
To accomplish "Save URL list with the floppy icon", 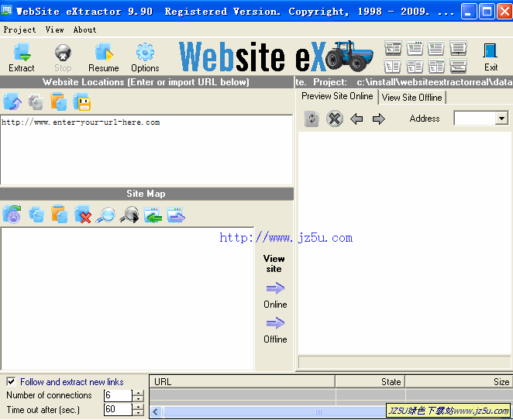I will [x=82, y=102].
